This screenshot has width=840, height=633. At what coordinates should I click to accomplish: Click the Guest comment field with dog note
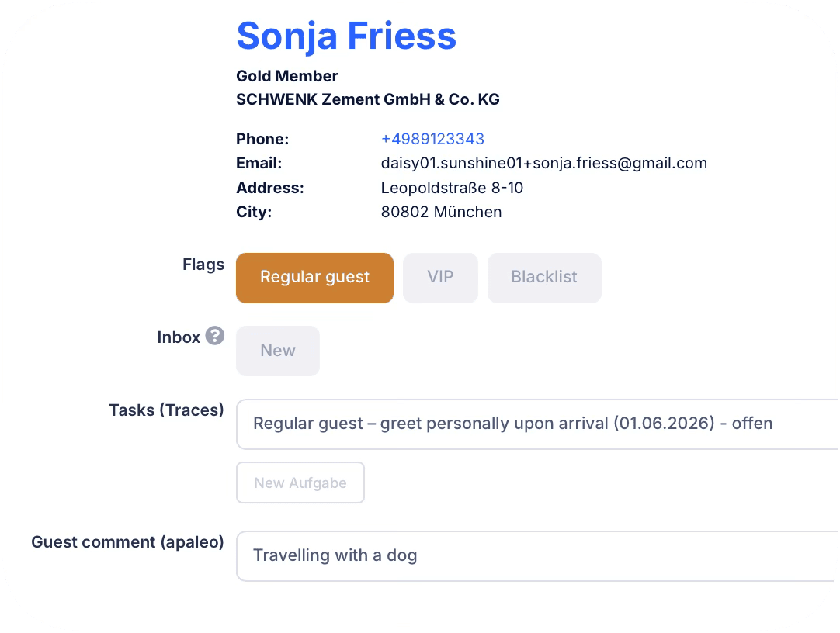coord(538,556)
